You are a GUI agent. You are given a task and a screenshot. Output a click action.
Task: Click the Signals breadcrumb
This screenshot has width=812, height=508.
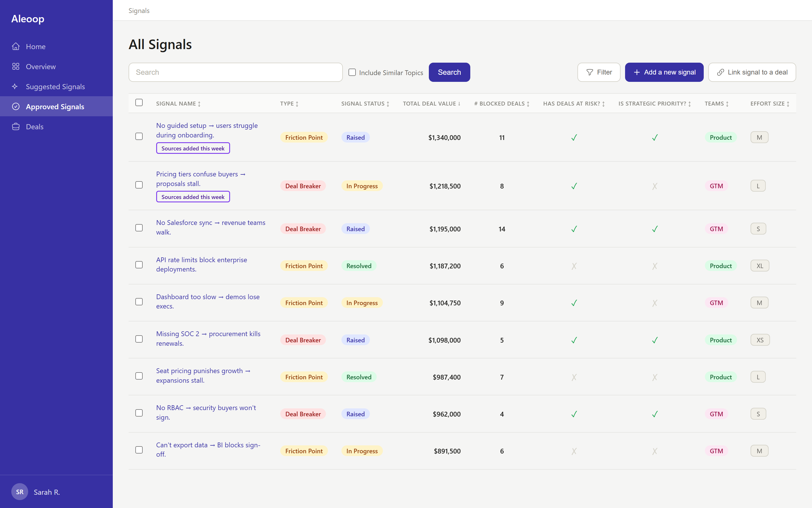click(x=139, y=11)
